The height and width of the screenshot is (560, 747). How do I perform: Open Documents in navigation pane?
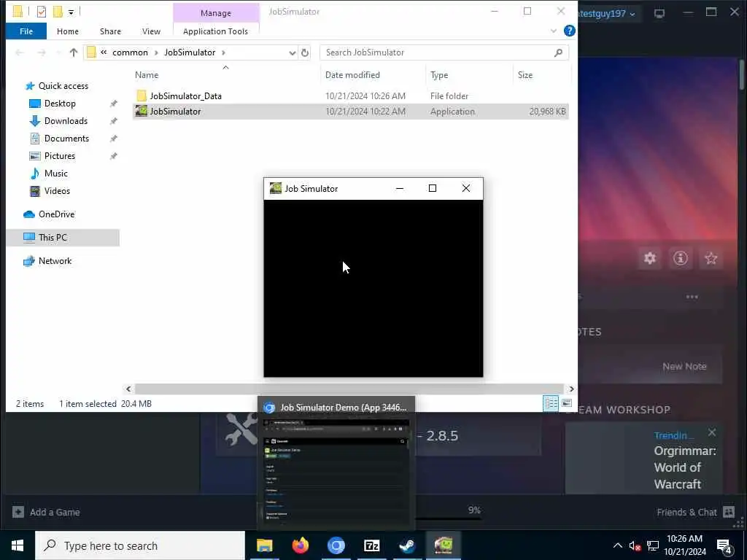[66, 139]
